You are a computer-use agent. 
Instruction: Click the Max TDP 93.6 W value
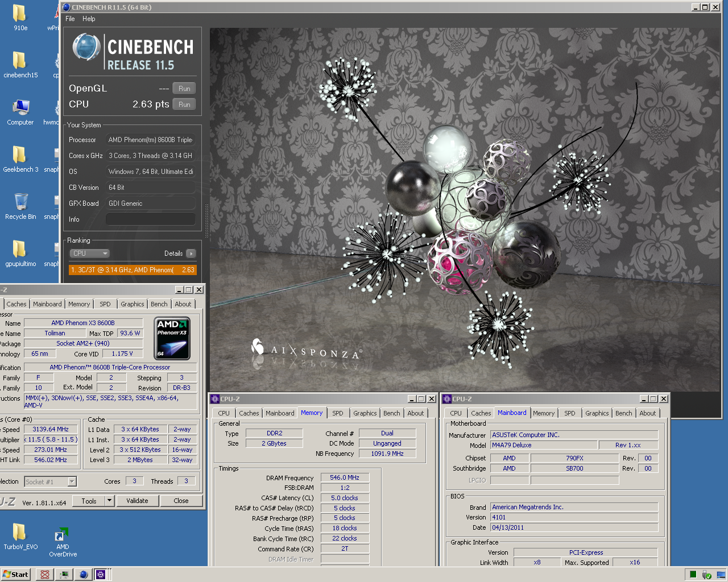click(x=130, y=333)
